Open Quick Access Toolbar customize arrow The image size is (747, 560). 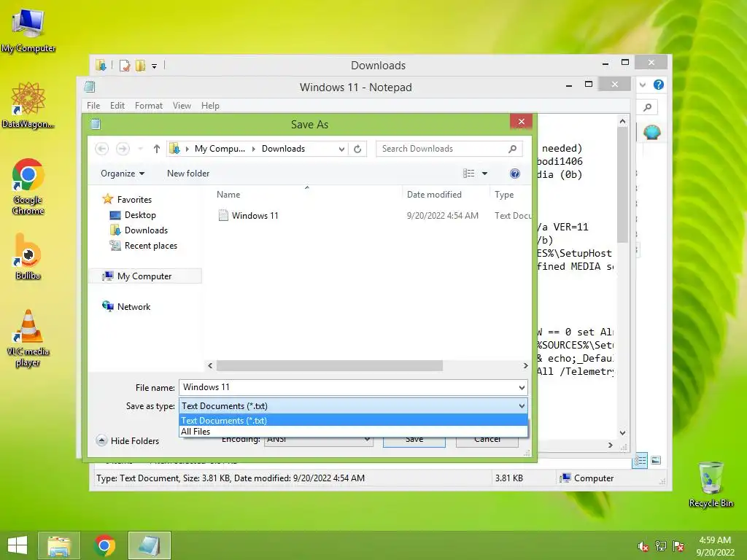155,66
